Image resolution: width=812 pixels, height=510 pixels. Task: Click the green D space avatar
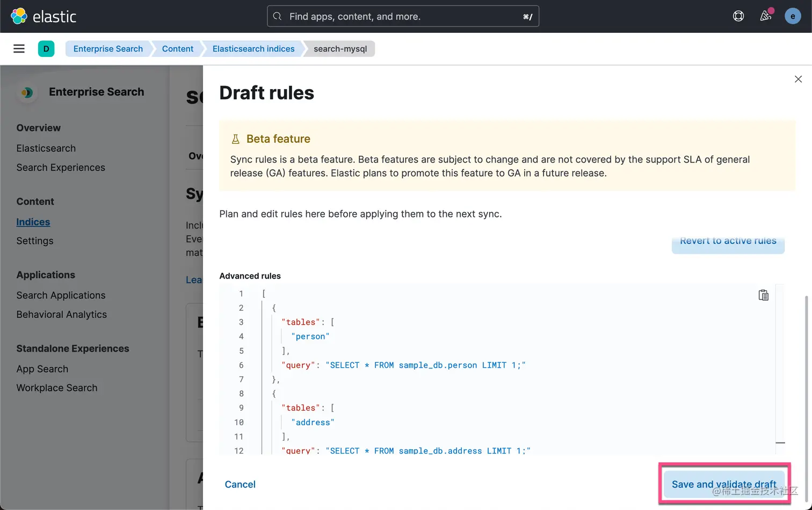46,49
